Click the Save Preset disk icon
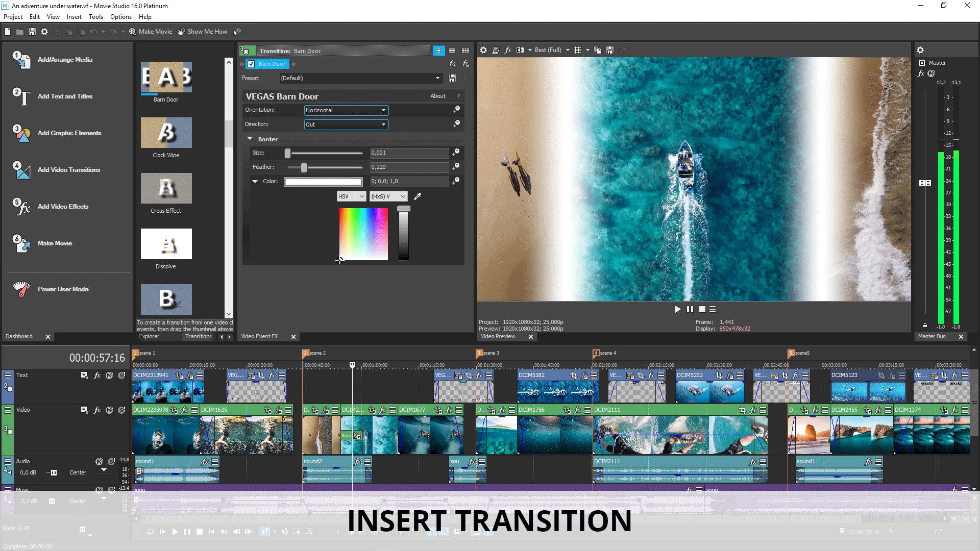980x551 pixels. click(452, 78)
